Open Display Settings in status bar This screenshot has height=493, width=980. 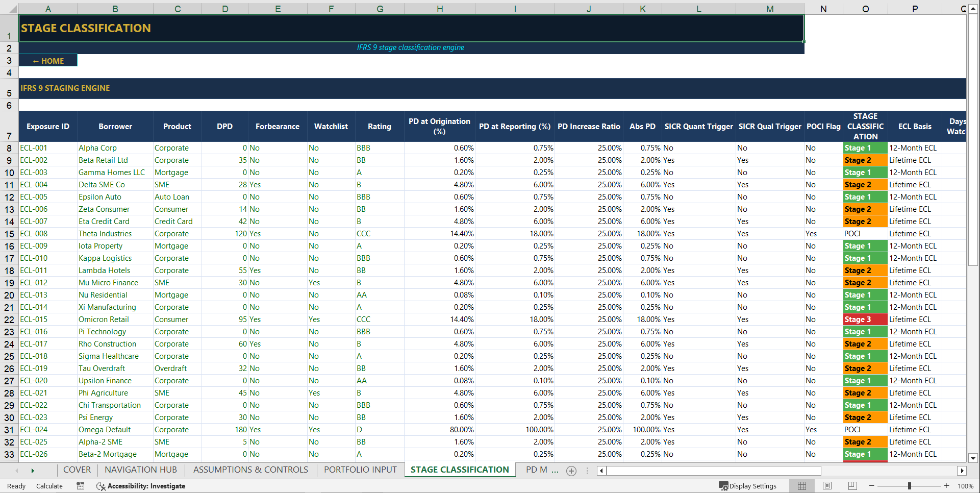pyautogui.click(x=748, y=486)
